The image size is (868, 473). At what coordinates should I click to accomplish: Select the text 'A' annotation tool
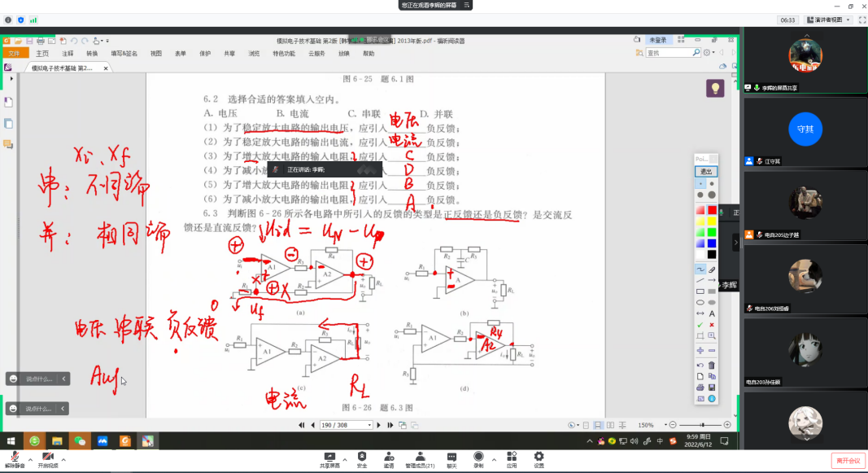[712, 313]
